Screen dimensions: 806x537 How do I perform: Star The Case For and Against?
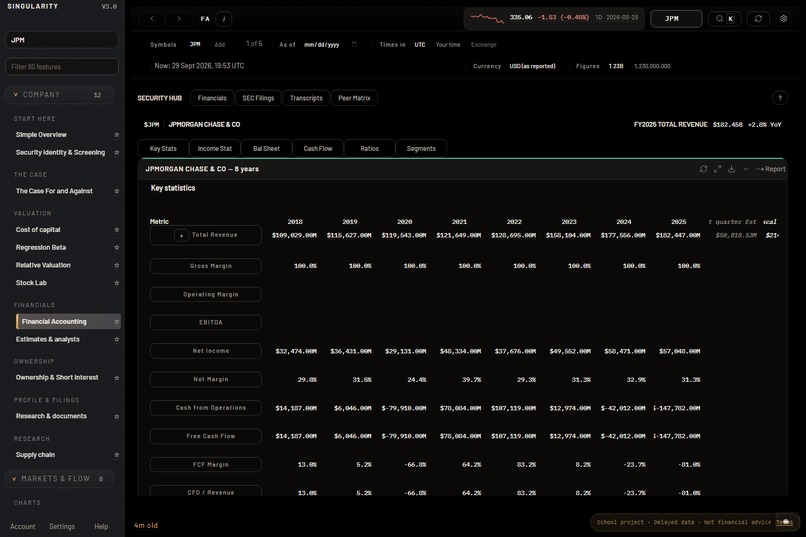(x=117, y=191)
